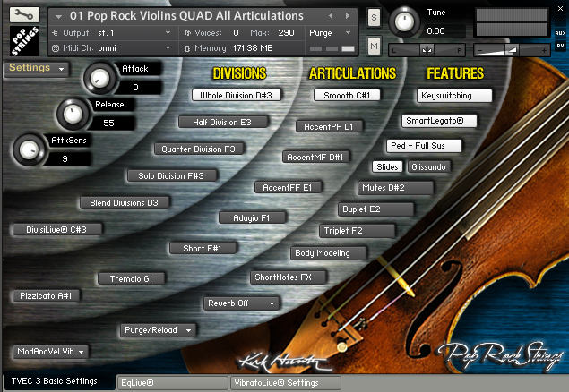Select the AccentFF E1 articulation
Viewport: 569px width, 392px height.
pos(288,187)
